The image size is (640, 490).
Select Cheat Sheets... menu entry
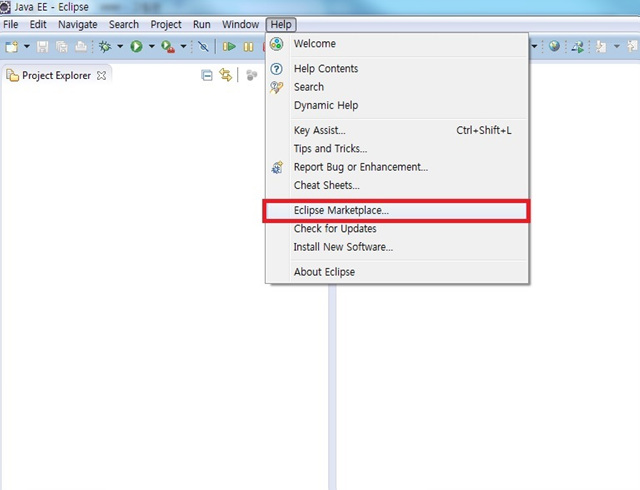click(x=397, y=185)
